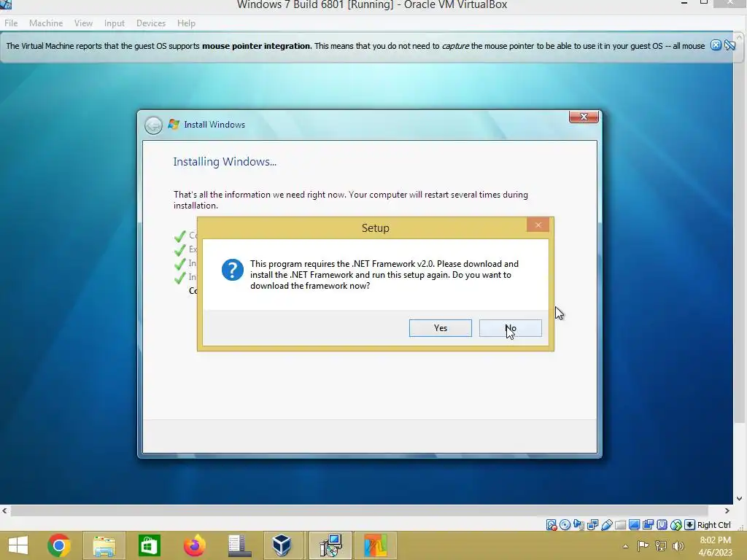Click the shared folders status icon
Screen dimensions: 747x560
620,525
